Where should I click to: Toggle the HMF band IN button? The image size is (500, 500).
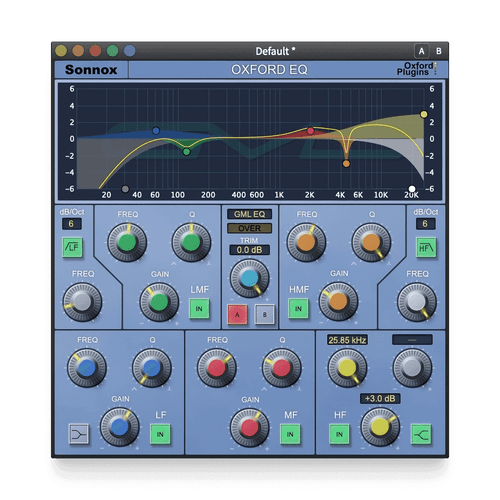(298, 309)
